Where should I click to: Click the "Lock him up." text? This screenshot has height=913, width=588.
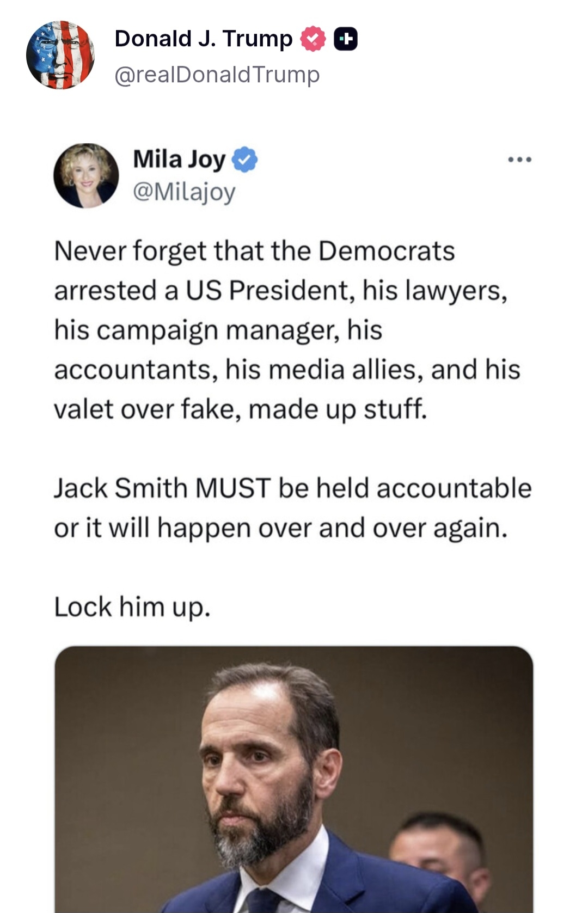[132, 607]
